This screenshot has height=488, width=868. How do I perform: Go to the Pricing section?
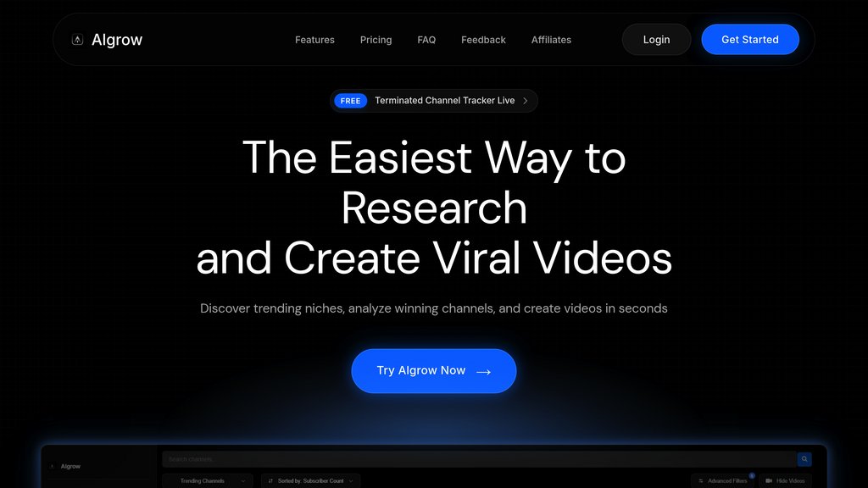(x=376, y=40)
